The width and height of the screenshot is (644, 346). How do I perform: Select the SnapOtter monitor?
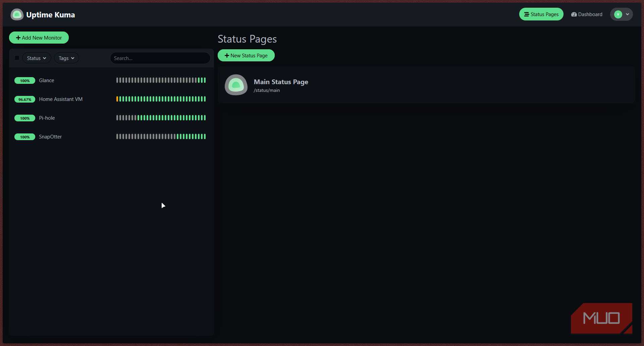[x=111, y=137]
